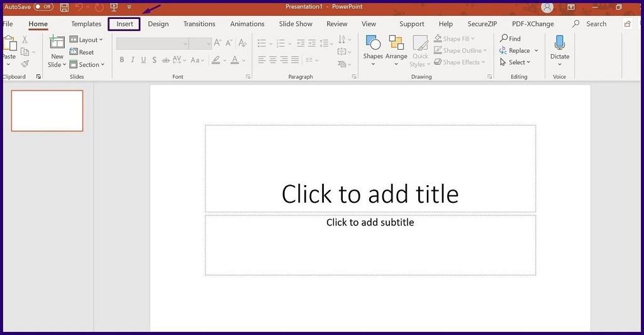This screenshot has width=644, height=335.
Task: Click Clear All Formatting icon
Action: (x=242, y=42)
